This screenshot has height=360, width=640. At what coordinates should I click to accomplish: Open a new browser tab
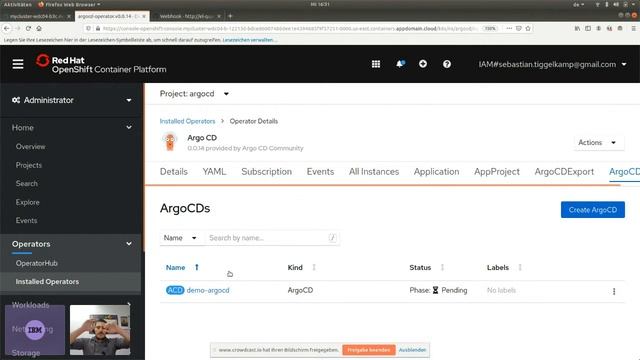230,16
